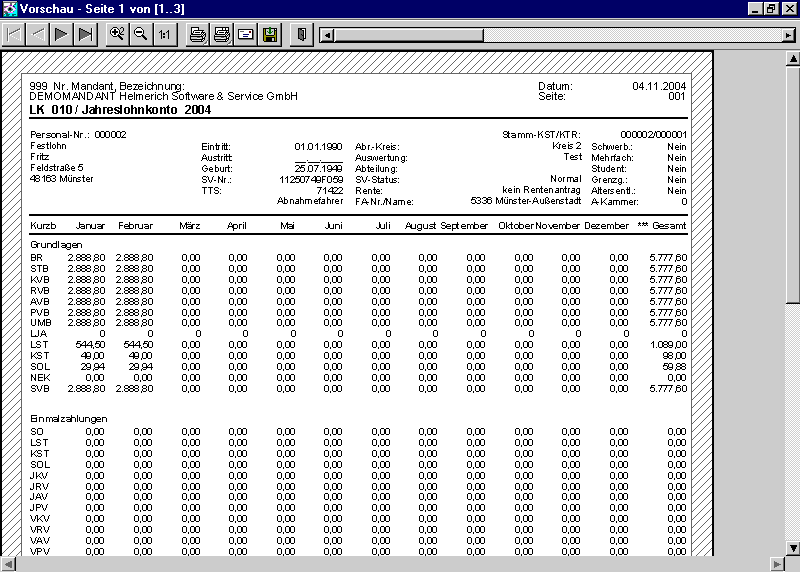Click horizontal scrollbar right arrow
800x572 pixels.
coord(777,564)
